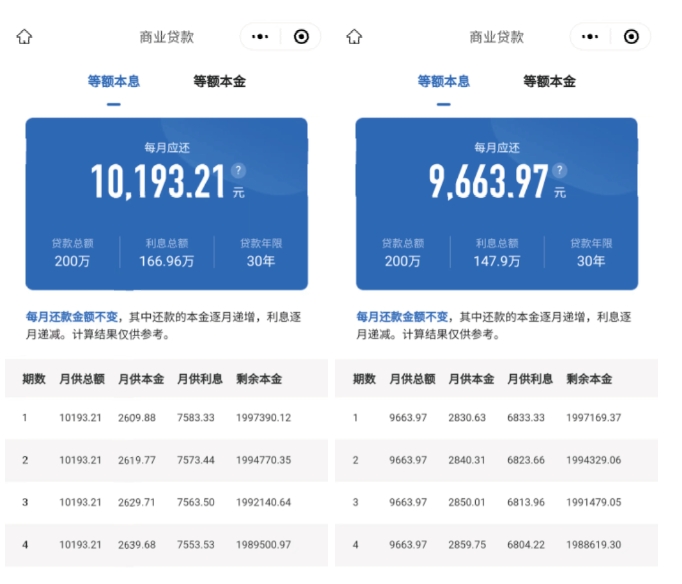Tap question mark beside 10,193.21

pos(238,170)
